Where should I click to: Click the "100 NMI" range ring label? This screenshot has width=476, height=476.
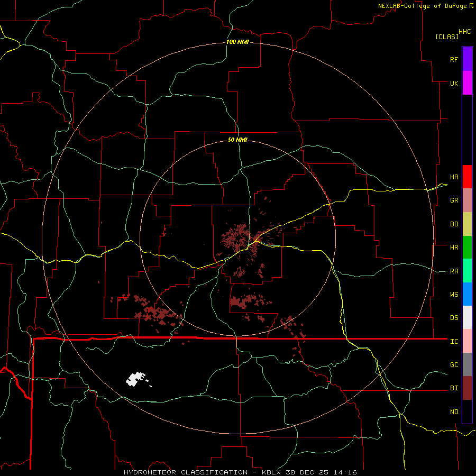click(237, 42)
